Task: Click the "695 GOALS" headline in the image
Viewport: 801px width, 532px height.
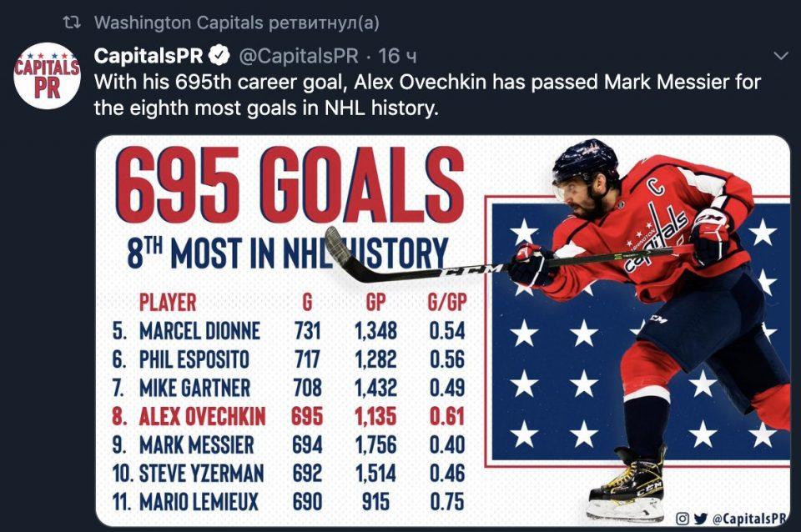Action: (x=289, y=185)
